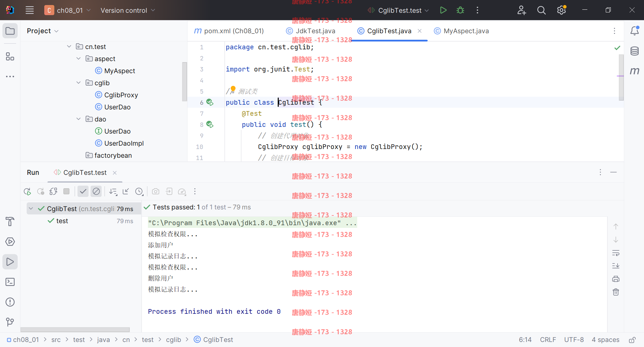The width and height of the screenshot is (644, 347).
Task: Collapse the aspect package
Action: pos(78,58)
